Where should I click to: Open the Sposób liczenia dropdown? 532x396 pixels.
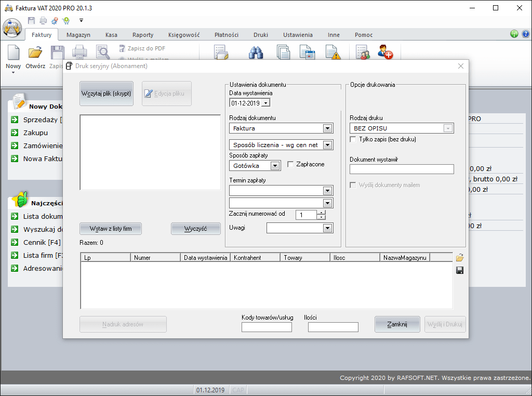(x=327, y=145)
